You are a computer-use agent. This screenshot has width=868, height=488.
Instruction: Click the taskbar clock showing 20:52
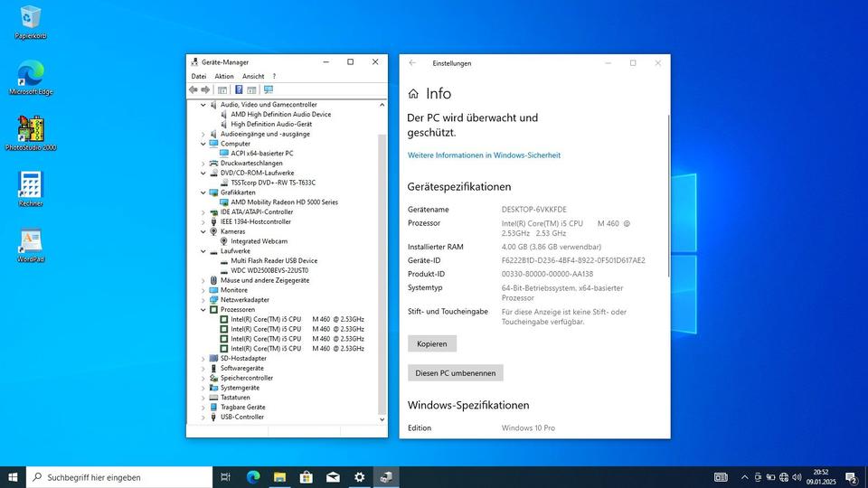tap(821, 477)
